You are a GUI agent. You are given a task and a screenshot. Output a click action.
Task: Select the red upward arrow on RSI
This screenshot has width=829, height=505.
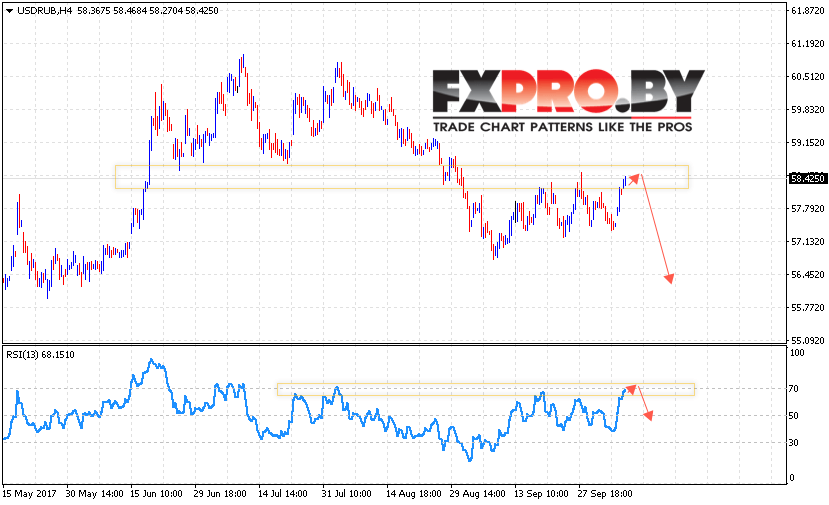coord(631,389)
